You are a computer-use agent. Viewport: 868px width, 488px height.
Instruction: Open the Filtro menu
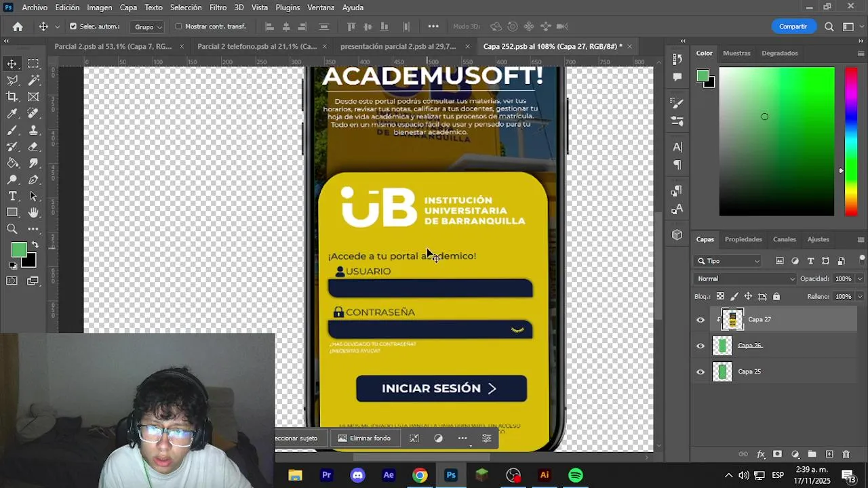click(x=218, y=7)
